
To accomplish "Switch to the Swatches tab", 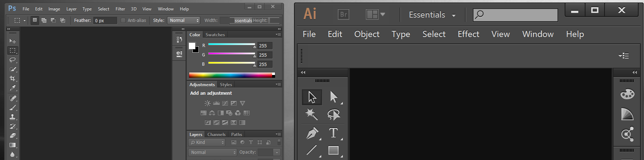I will coord(215,35).
